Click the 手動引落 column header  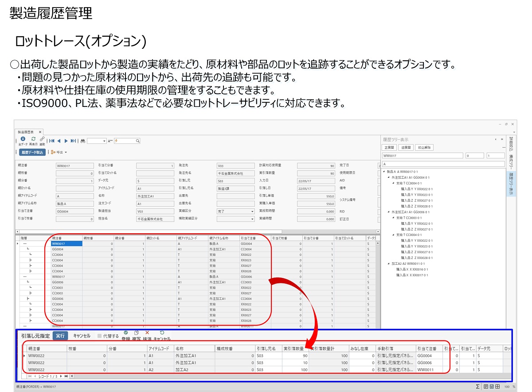pos(395,349)
